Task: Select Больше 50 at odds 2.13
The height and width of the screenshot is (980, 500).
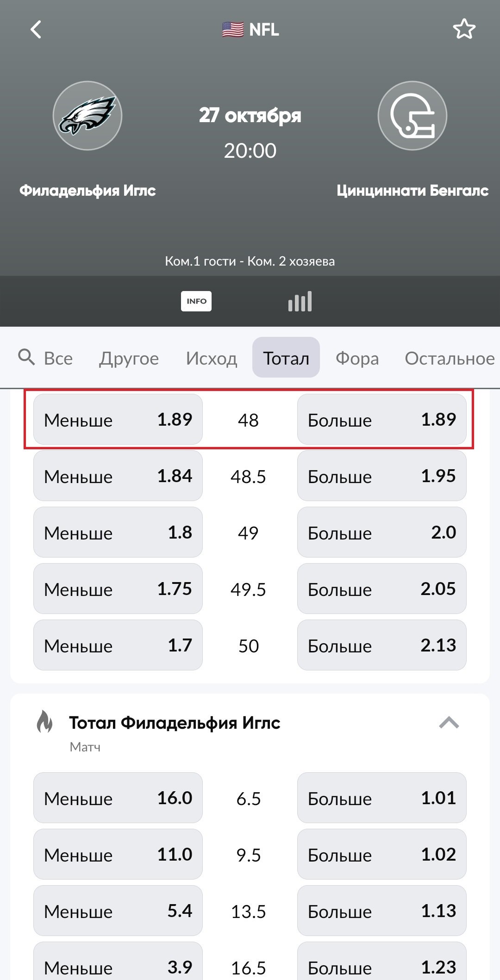Action: click(381, 645)
